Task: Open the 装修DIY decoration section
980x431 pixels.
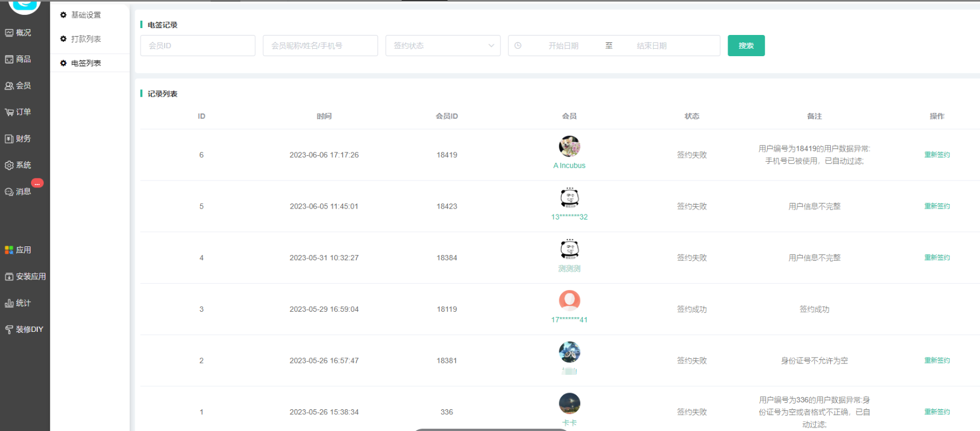Action: 25,330
